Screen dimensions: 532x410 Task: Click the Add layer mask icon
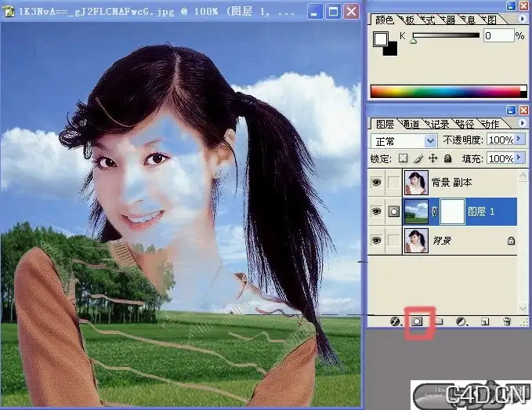coord(417,321)
